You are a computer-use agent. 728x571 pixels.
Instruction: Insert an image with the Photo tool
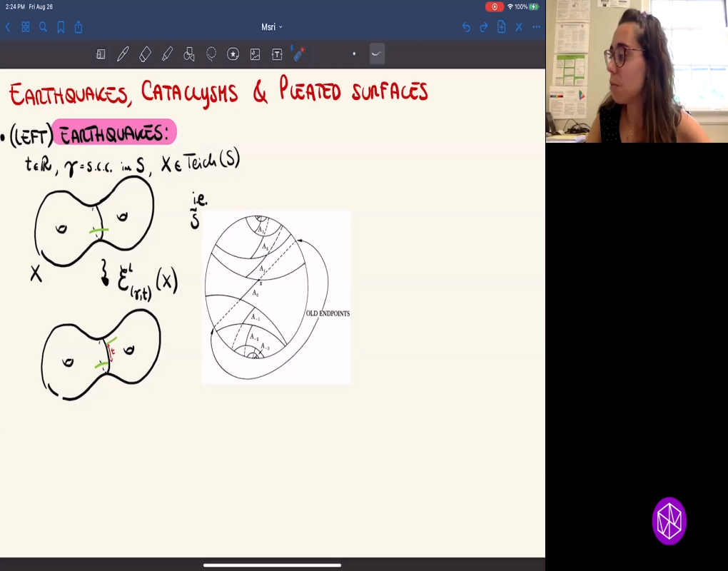coord(255,54)
